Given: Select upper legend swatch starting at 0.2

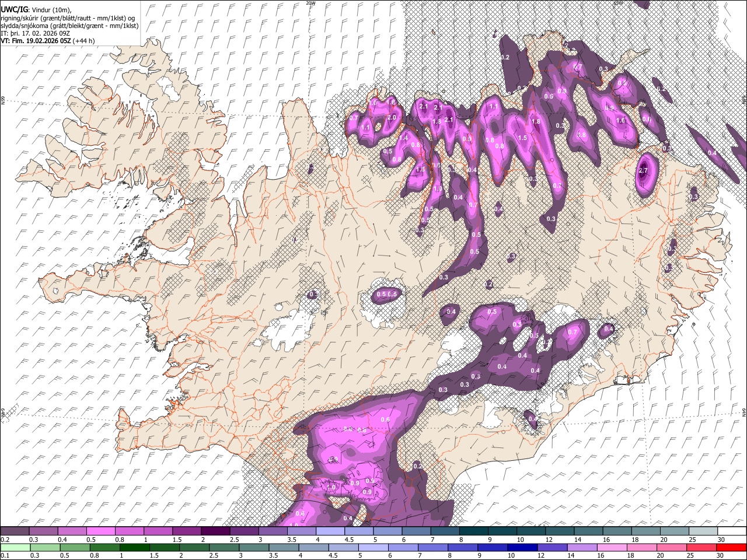Looking at the screenshot, I should [15, 531].
